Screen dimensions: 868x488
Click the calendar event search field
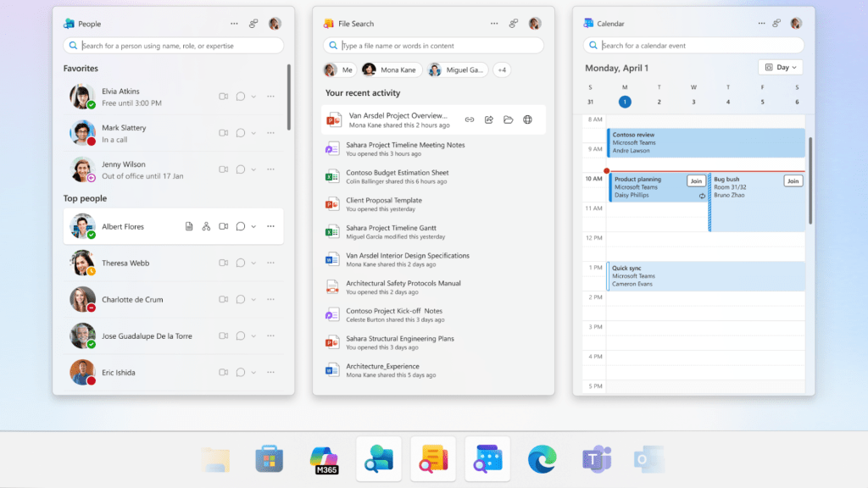(692, 45)
